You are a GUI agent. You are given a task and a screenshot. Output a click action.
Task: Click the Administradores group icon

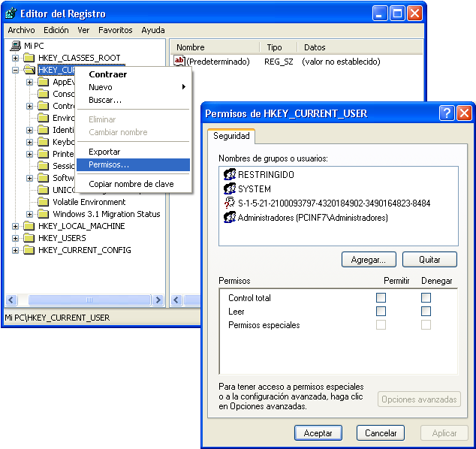(x=230, y=217)
